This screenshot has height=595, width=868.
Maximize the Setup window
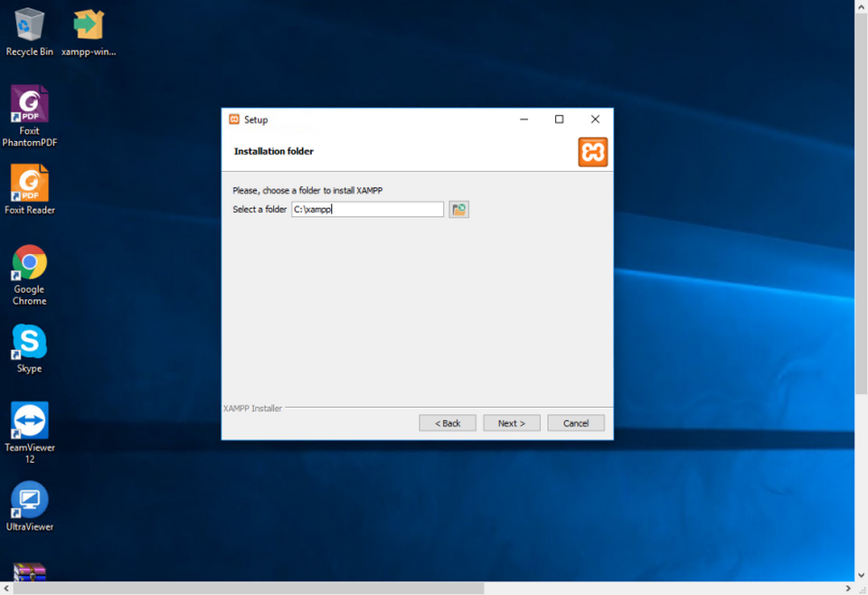coord(559,119)
